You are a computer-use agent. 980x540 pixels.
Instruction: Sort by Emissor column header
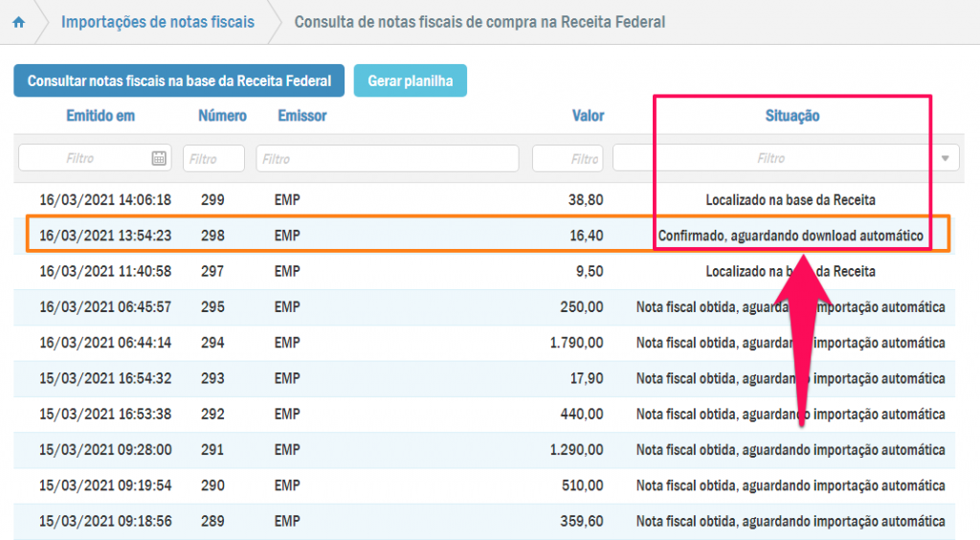tap(302, 116)
